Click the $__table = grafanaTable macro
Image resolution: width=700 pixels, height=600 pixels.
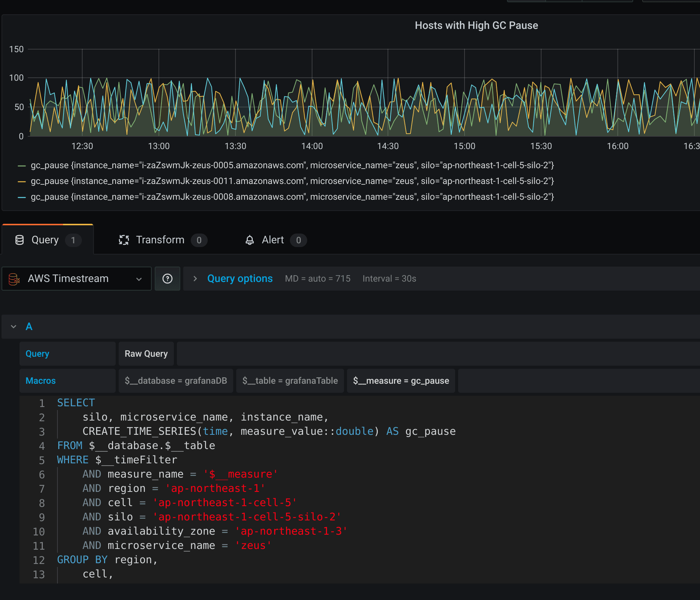coord(290,381)
